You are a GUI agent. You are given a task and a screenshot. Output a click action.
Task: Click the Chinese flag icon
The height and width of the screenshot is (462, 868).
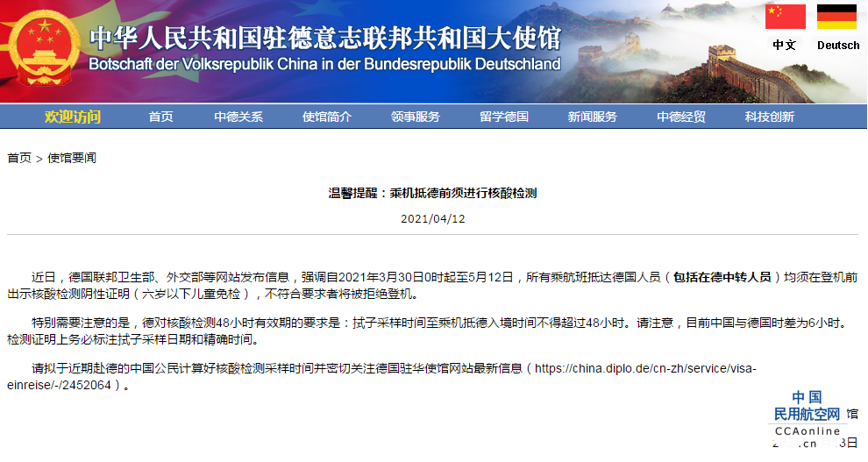785,17
